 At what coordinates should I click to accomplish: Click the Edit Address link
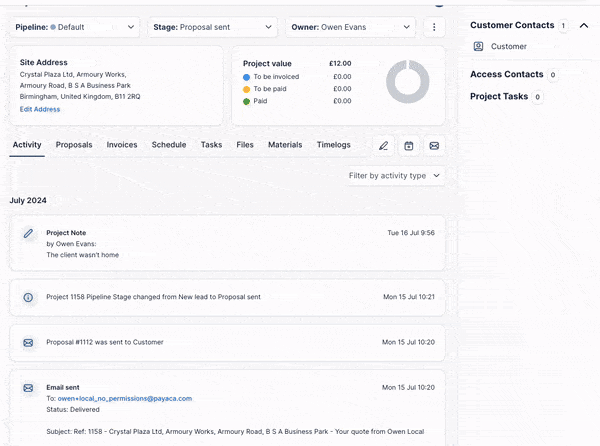[x=40, y=109]
